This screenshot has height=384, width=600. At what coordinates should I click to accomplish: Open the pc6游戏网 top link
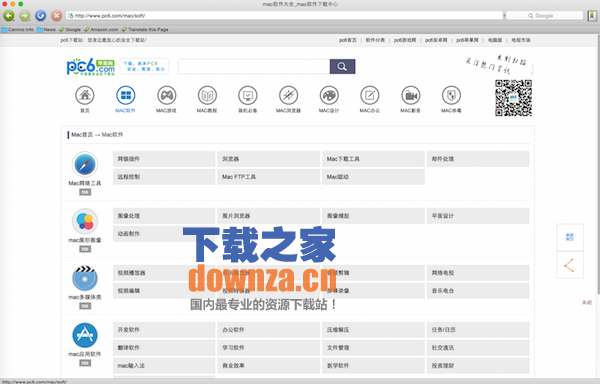point(405,40)
